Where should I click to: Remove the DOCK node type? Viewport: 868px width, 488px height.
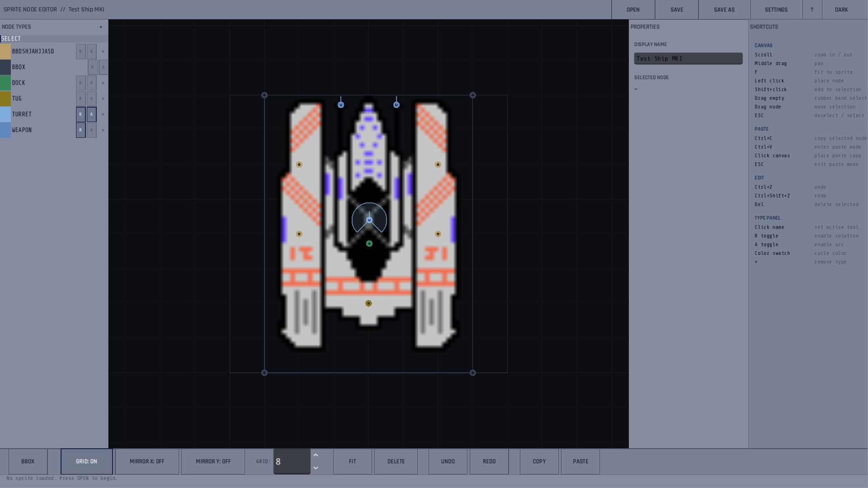point(103,83)
